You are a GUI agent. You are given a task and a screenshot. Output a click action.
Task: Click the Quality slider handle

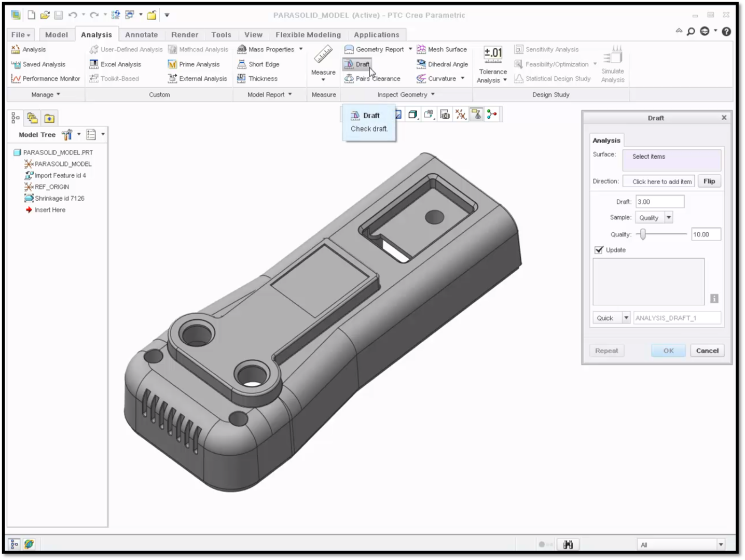coord(643,234)
